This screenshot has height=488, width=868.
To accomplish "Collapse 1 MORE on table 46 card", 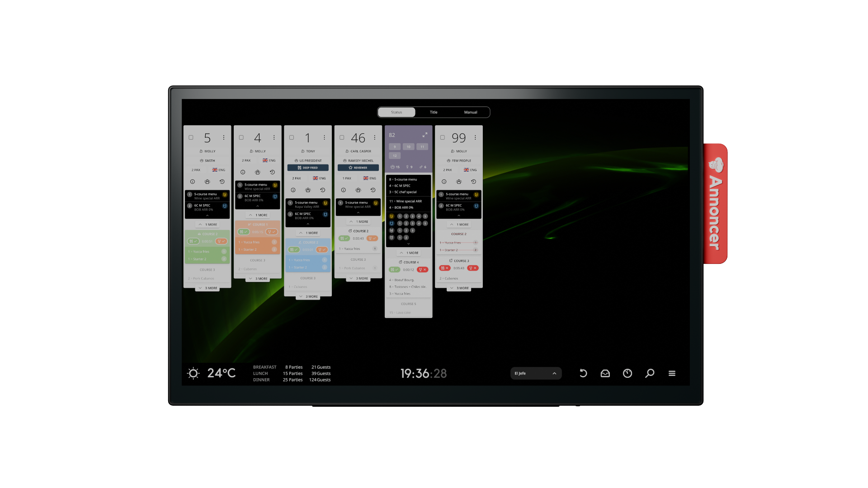I will click(358, 222).
